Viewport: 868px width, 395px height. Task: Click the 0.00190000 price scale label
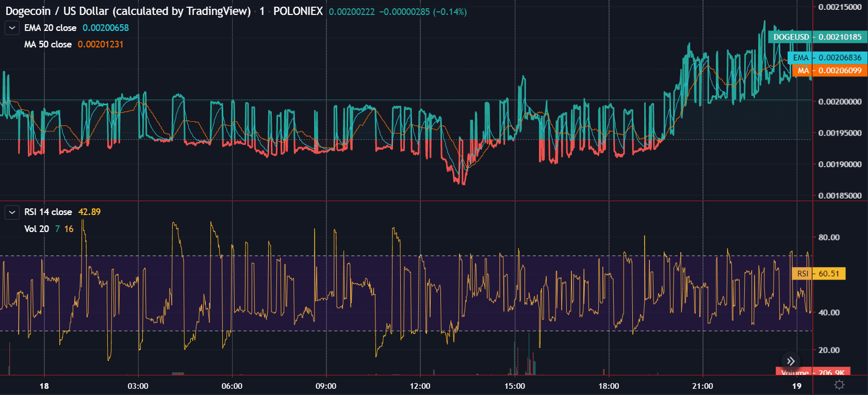[x=840, y=164]
